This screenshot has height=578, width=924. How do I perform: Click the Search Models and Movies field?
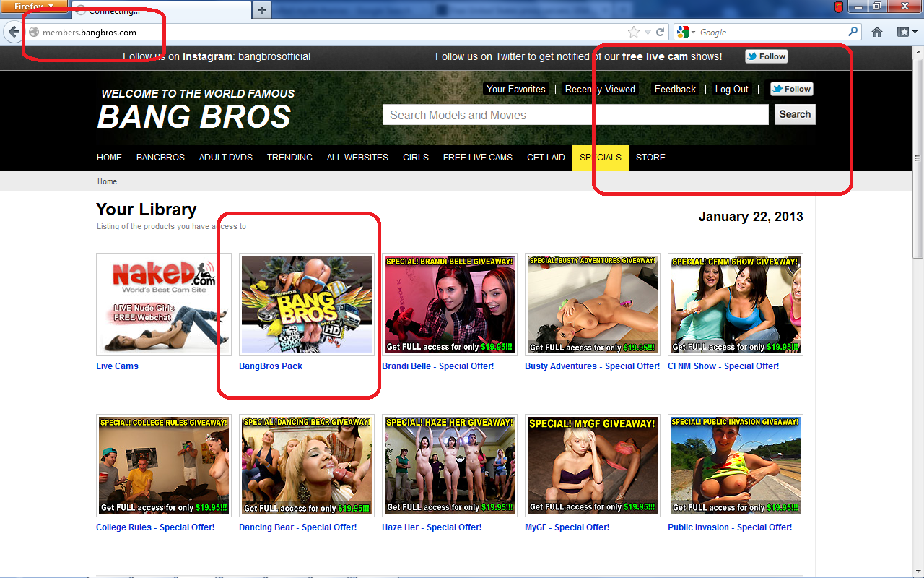coord(575,115)
